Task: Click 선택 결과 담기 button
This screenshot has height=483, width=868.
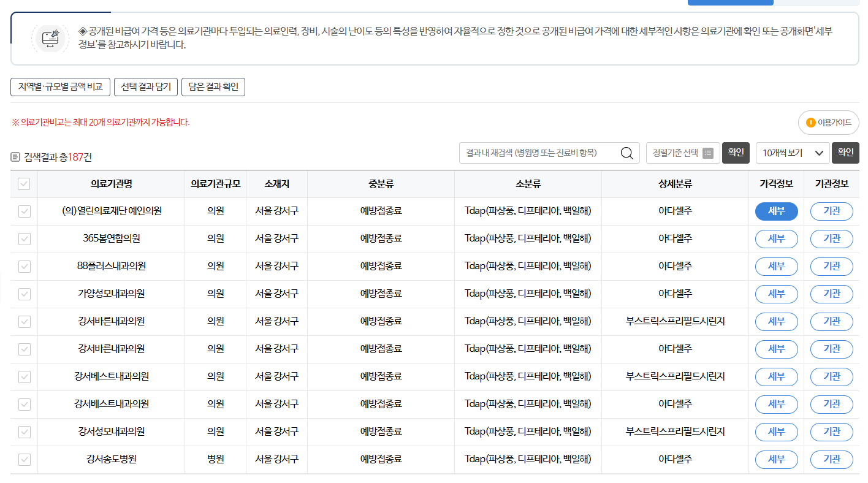Action: coord(145,86)
